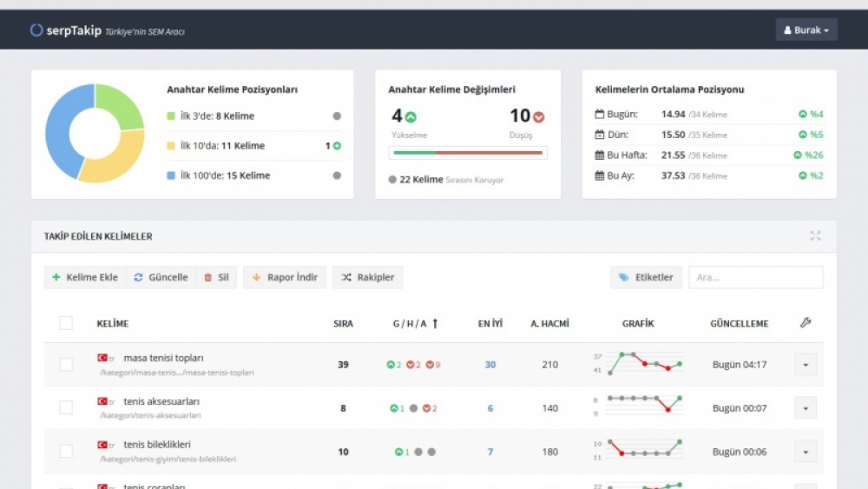Toggle the select-all checkbox in table header

coord(66,323)
